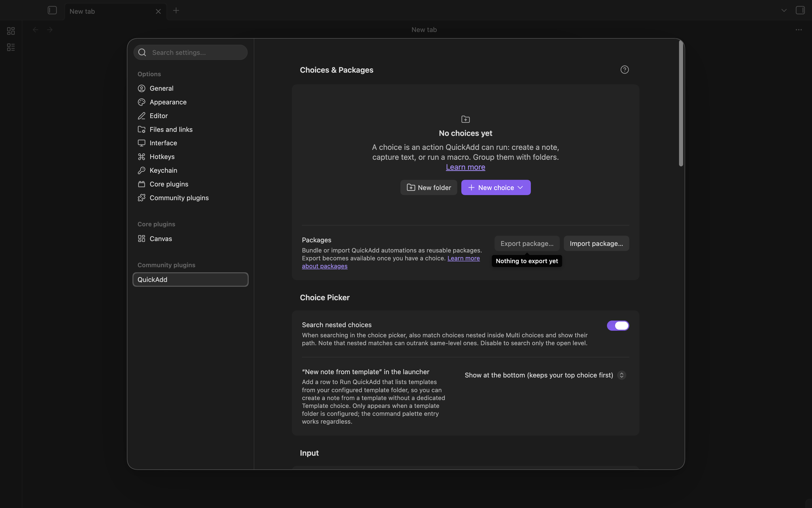The width and height of the screenshot is (812, 508).
Task: Click the Hotkeys command-key icon
Action: (x=142, y=157)
